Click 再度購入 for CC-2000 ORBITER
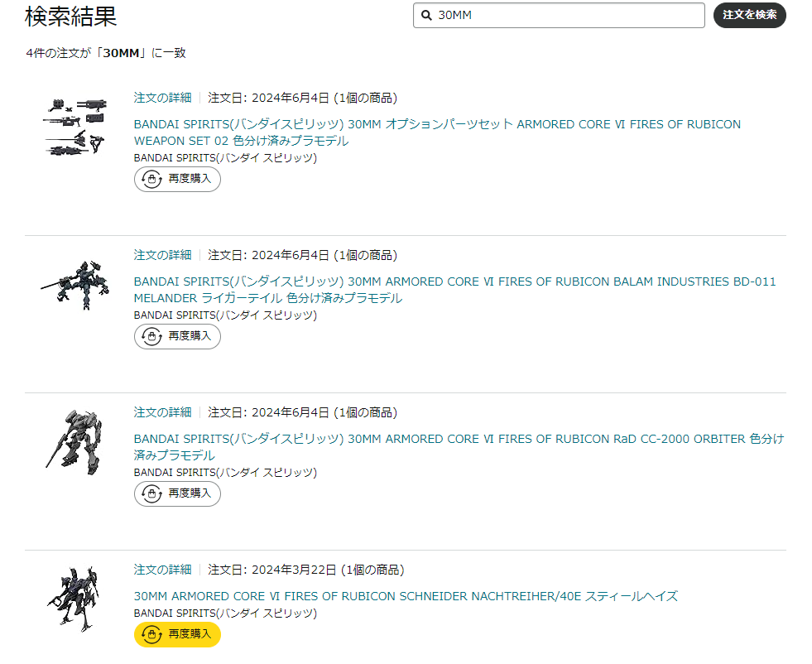Image resolution: width=812 pixels, height=664 pixels. tap(177, 494)
